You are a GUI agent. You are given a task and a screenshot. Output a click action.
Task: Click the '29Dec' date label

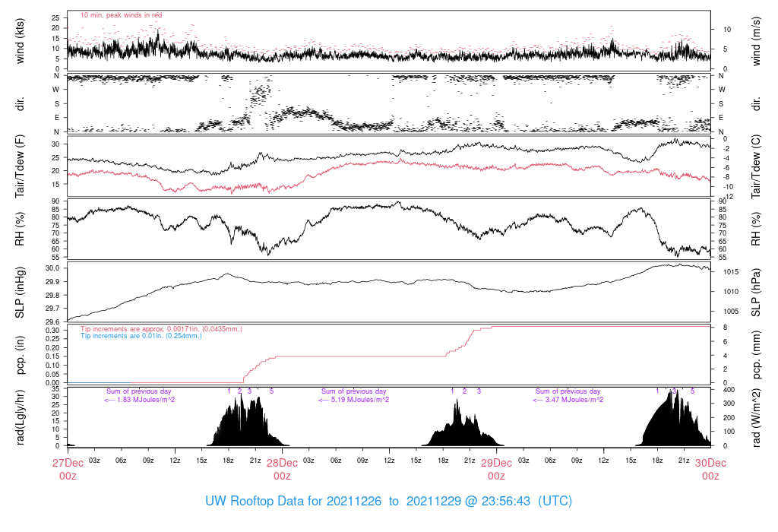496,463
